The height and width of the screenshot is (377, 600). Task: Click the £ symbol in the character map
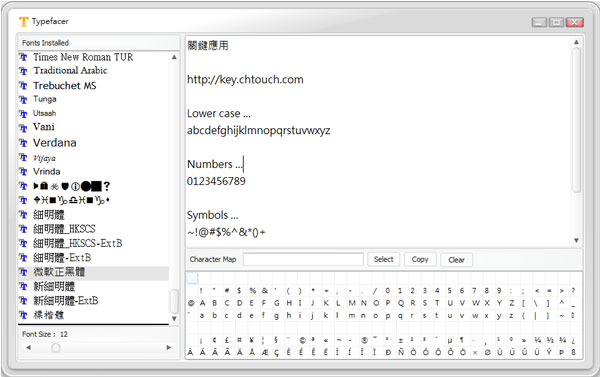(227, 340)
